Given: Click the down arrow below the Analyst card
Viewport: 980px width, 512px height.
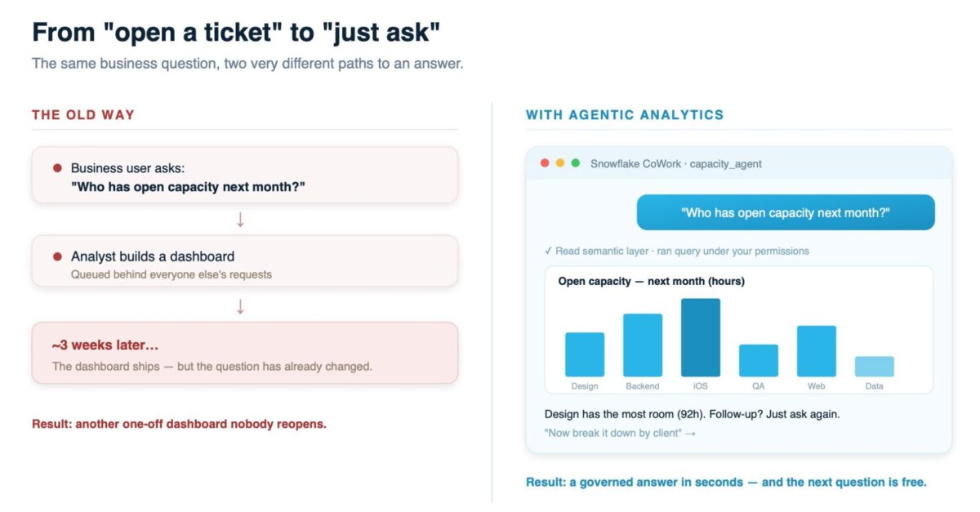Looking at the screenshot, I should click(240, 306).
